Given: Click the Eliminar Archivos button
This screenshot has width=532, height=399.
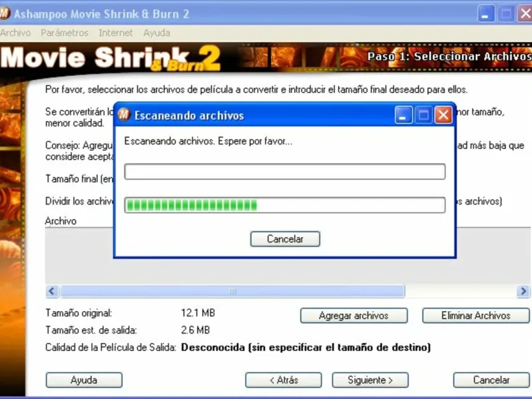Looking at the screenshot, I should tap(475, 315).
